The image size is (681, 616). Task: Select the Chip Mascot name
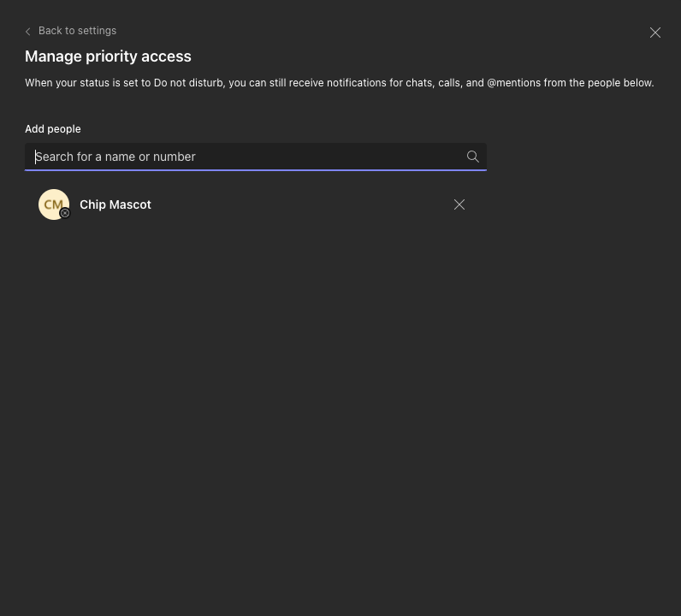coord(115,204)
